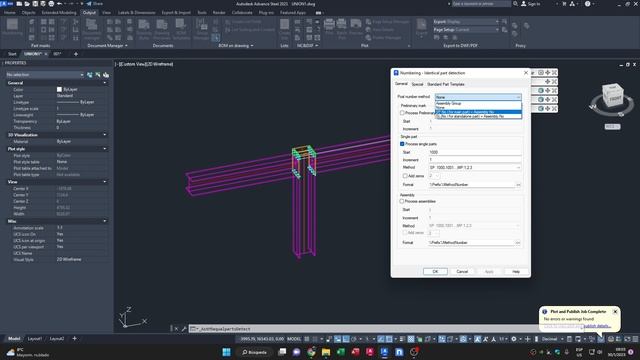This screenshot has height=360, width=640.
Task: Open Excel from the taskbar
Action: (x=341, y=352)
